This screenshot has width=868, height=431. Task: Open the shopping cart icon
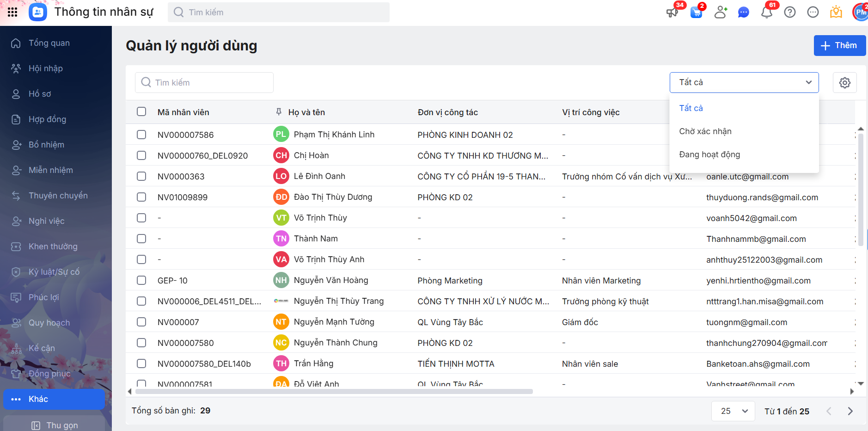(696, 12)
